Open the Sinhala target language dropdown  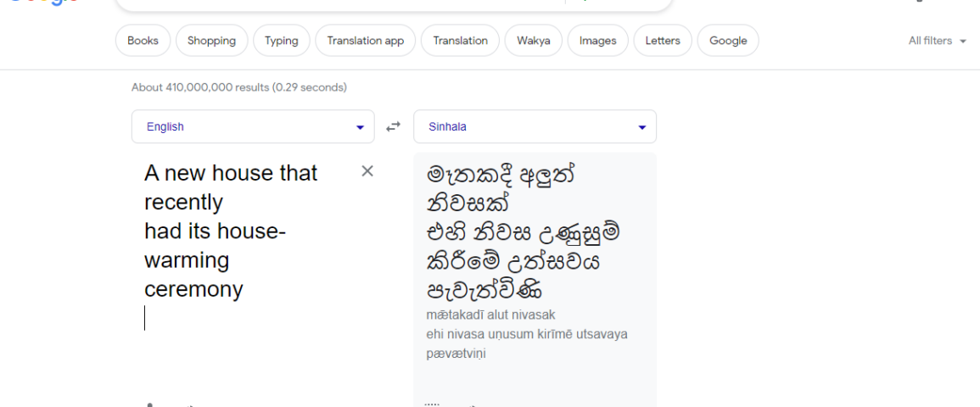(x=535, y=126)
